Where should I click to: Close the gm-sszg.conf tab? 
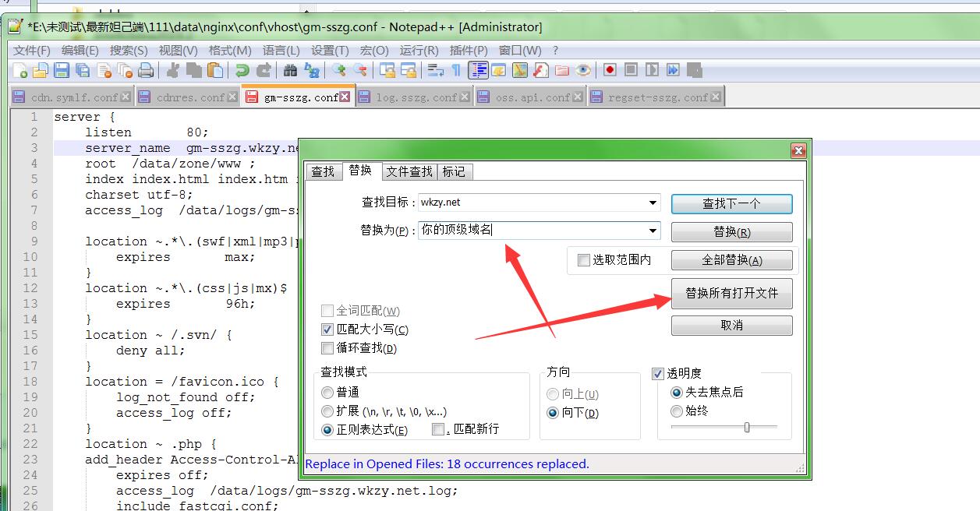[345, 97]
